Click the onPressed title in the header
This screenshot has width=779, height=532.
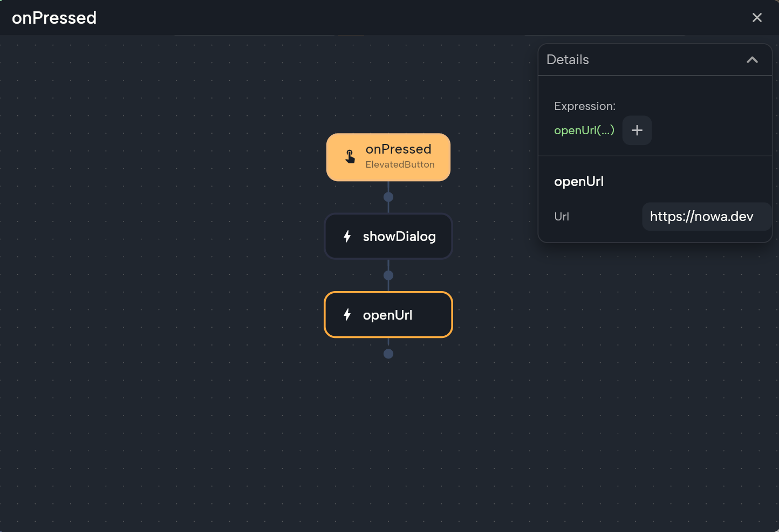coord(54,18)
